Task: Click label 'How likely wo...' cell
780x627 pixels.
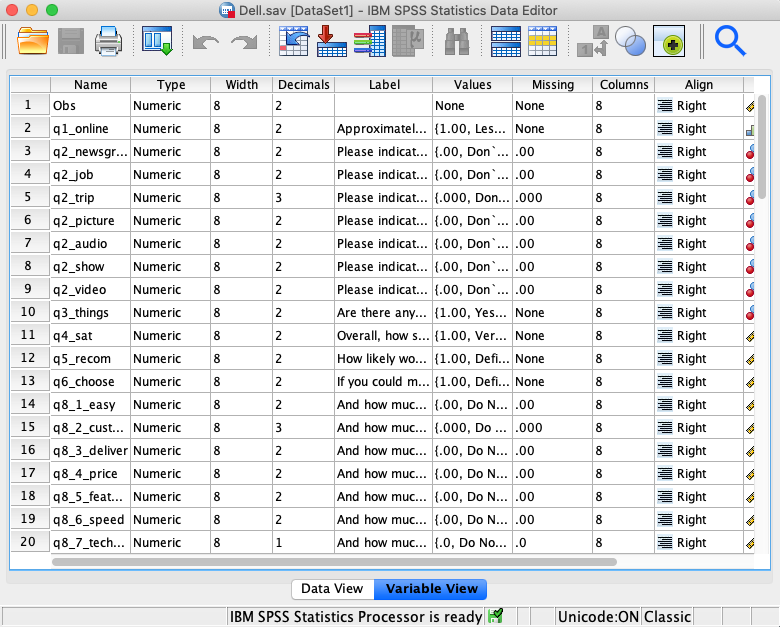Action: coord(384,358)
